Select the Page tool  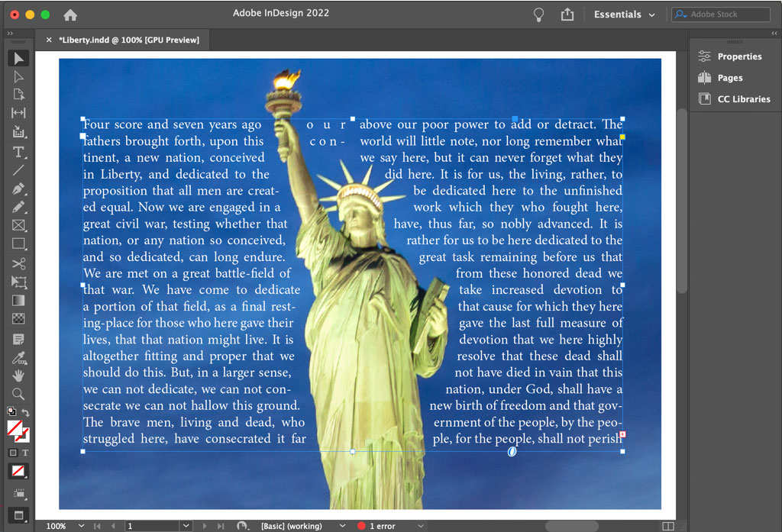click(18, 95)
